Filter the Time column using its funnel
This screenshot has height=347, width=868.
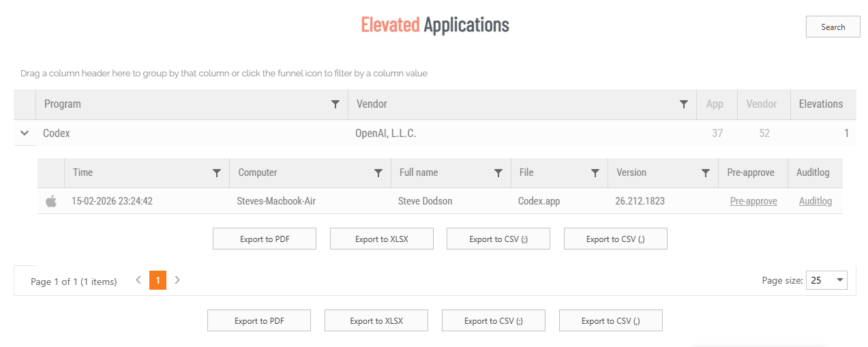[217, 173]
